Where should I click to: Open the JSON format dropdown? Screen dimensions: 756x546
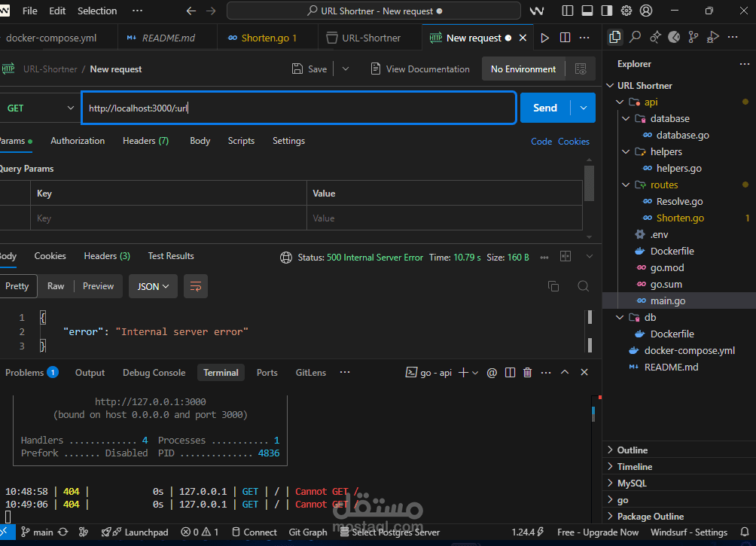pos(154,286)
